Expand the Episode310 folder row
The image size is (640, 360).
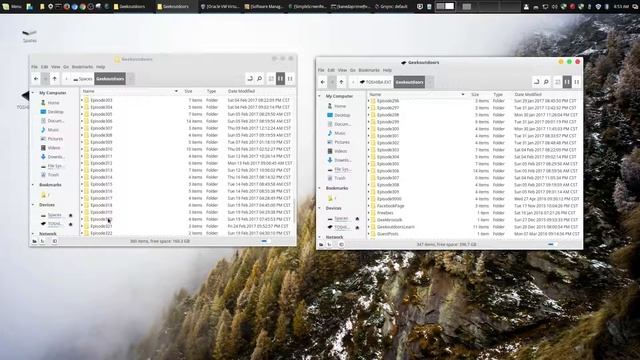click(x=82, y=149)
